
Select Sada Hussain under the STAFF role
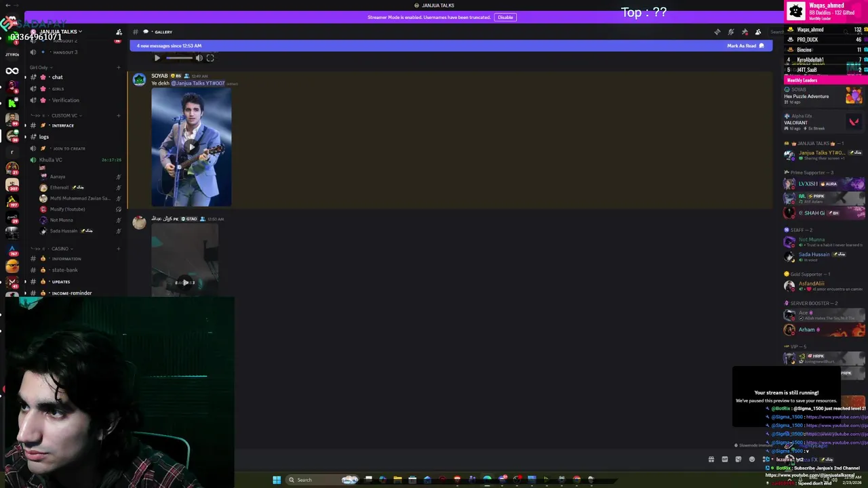coord(825,256)
